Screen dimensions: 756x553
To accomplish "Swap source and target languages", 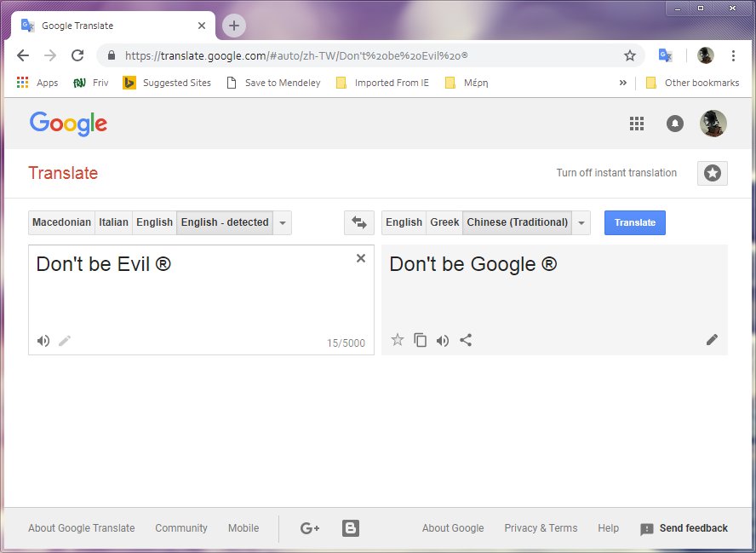I will tap(359, 222).
